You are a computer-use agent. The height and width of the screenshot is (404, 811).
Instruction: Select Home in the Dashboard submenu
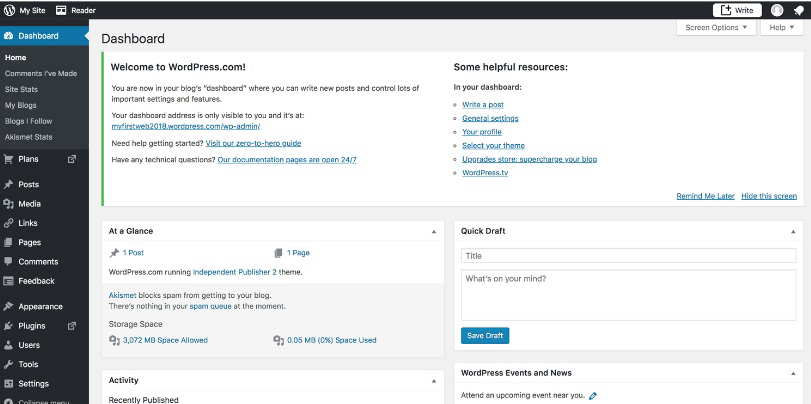[16, 57]
